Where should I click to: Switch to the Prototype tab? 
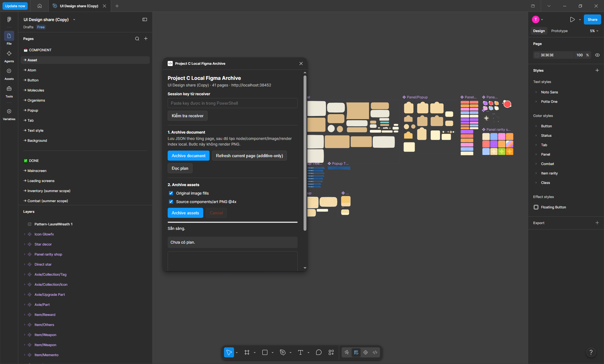coord(559,31)
